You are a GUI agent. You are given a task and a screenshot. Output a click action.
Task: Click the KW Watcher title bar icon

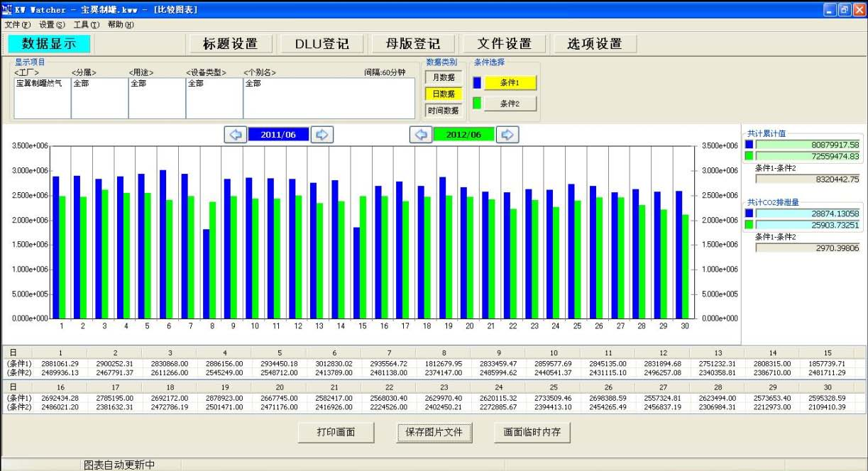pyautogui.click(x=7, y=10)
